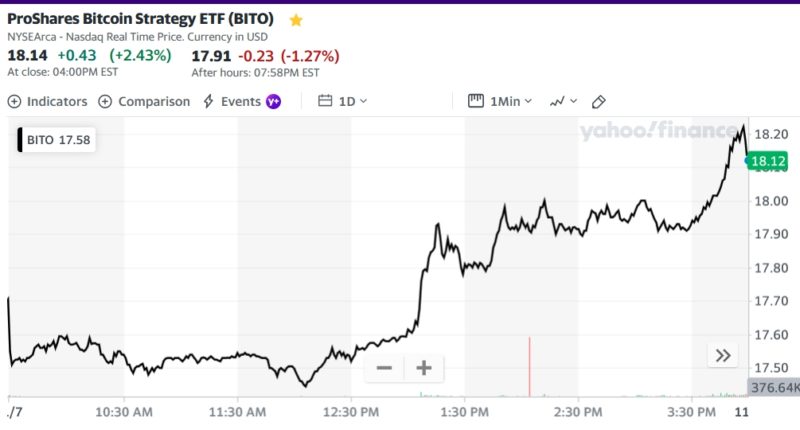Open the Events menu

click(x=232, y=101)
